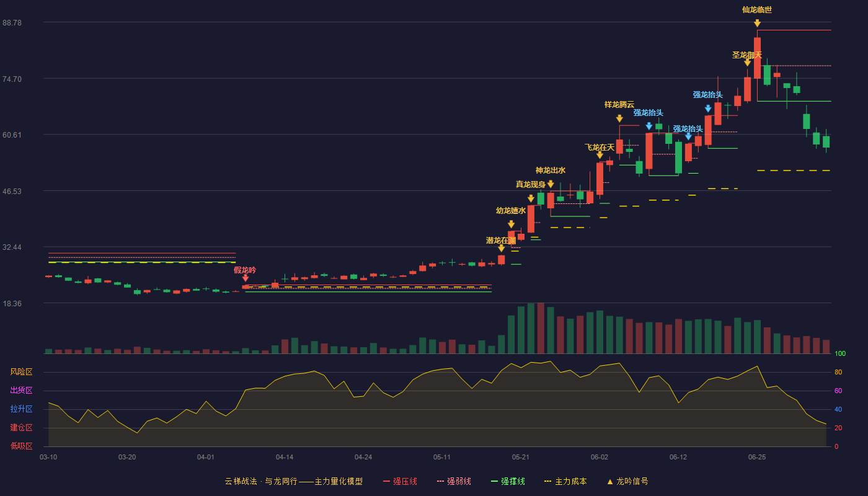Click the orange 80 indicator scale value

click(838, 372)
